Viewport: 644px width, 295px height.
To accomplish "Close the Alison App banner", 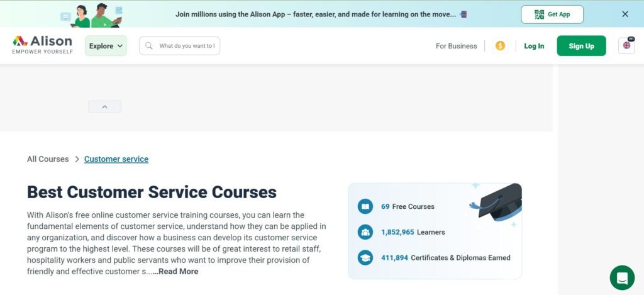I will coord(625,14).
